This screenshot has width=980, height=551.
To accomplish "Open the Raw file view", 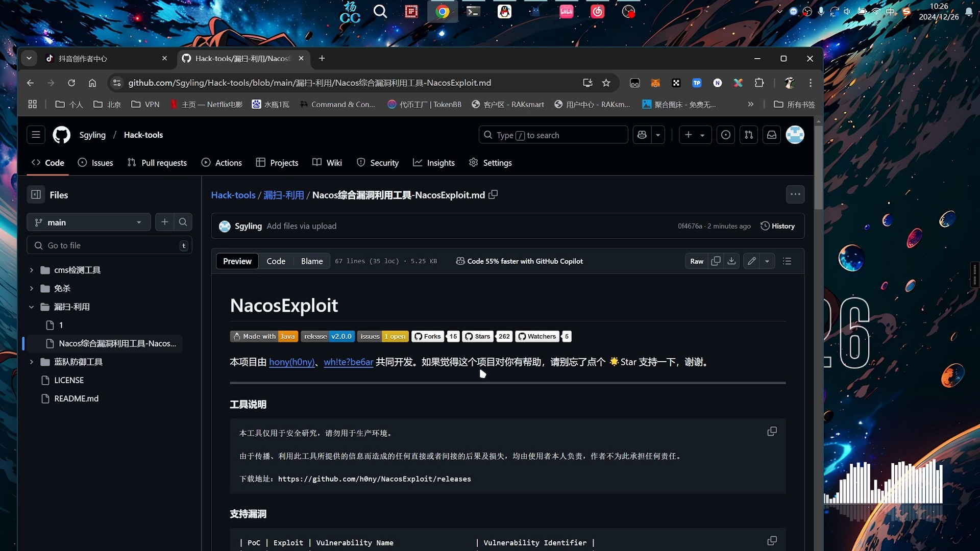I will tap(697, 261).
